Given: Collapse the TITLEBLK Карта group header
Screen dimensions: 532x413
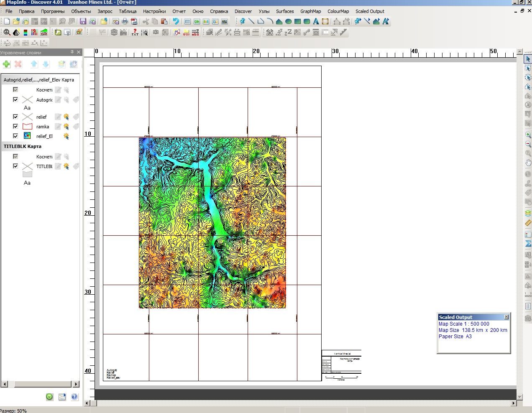Looking at the screenshot, I should (x=23, y=146).
